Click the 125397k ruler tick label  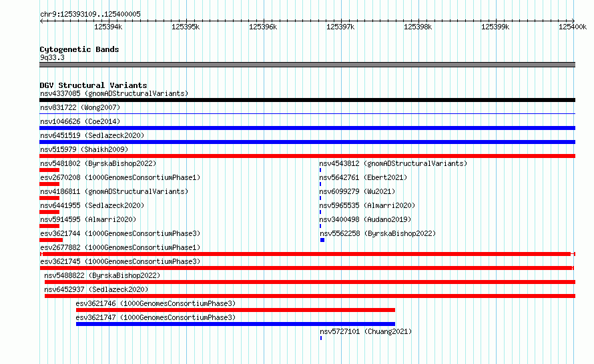pos(340,27)
